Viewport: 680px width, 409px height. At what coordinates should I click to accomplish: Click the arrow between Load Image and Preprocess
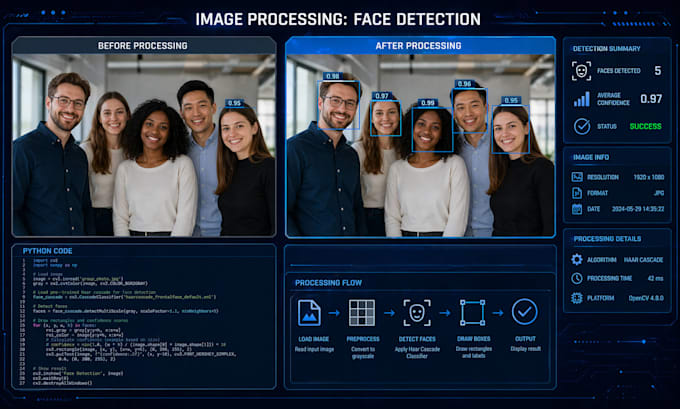334,313
